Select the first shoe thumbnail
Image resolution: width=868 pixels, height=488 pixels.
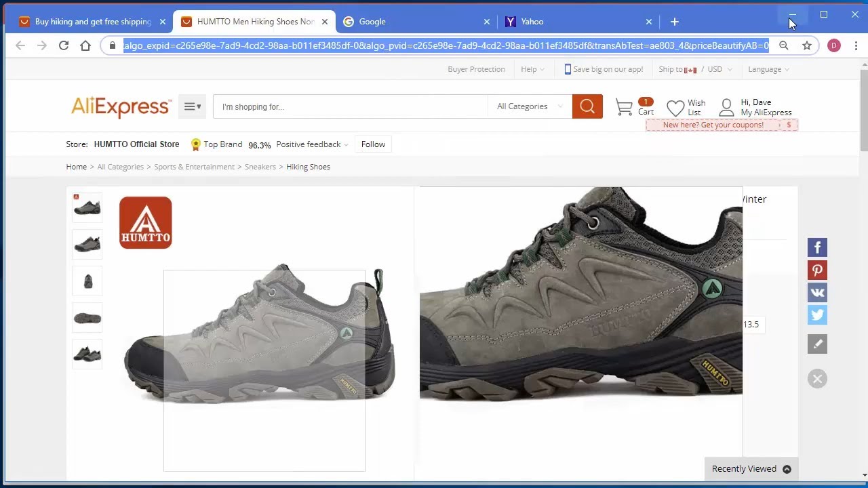point(87,207)
